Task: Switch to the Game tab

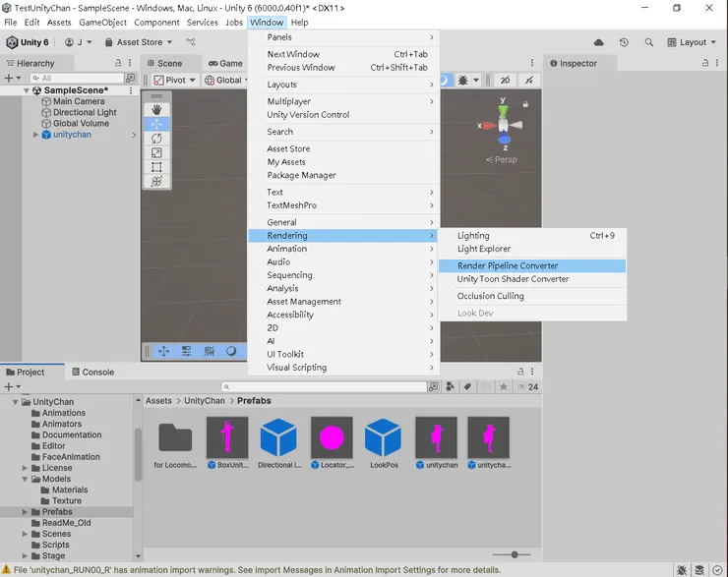Action: coord(225,63)
